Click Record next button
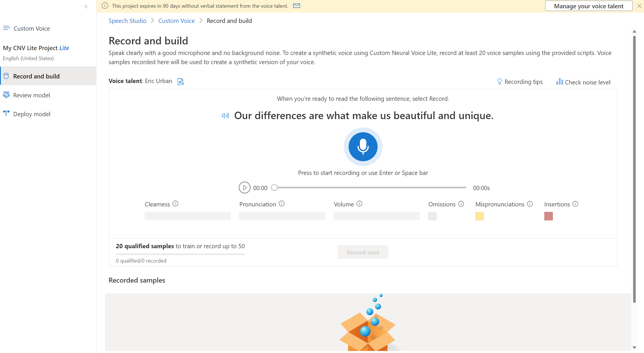The height and width of the screenshot is (353, 644). point(363,252)
